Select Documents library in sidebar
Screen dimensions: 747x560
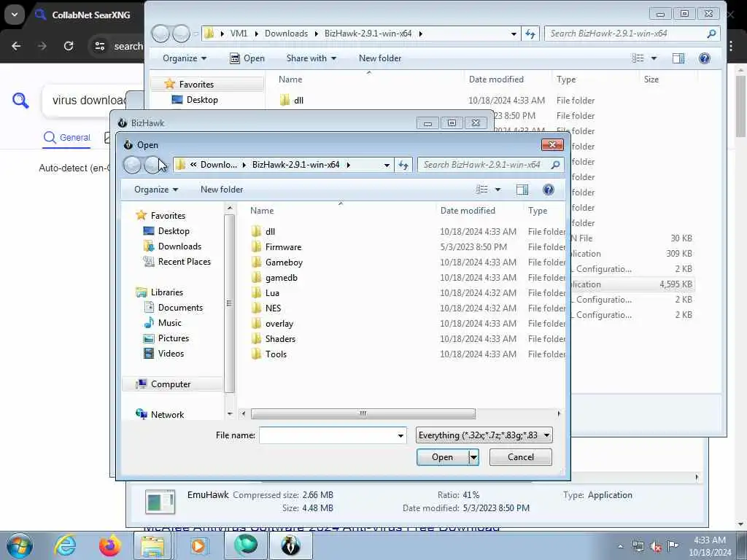coord(180,308)
